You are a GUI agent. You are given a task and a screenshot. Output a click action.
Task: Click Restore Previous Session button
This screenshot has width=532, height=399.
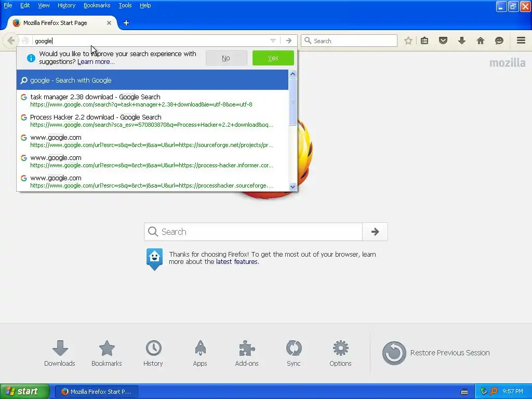436,353
